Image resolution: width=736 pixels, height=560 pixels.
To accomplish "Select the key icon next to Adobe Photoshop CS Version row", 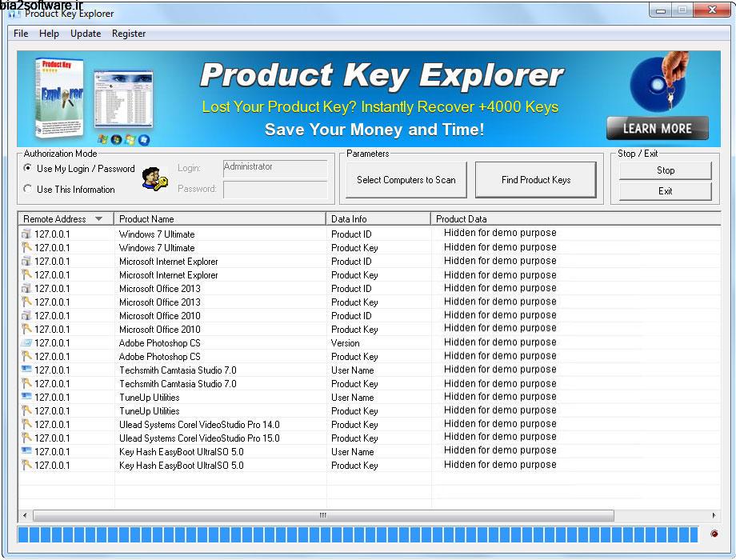I will (x=27, y=343).
